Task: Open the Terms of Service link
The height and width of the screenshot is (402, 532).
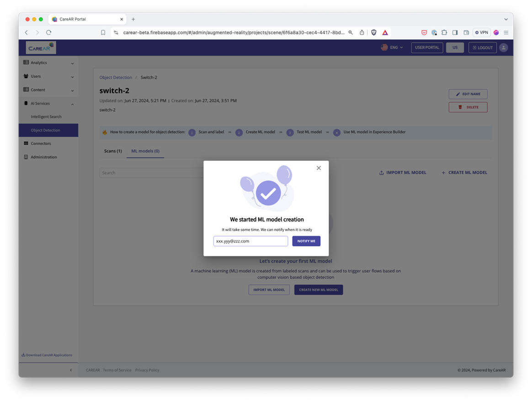Action: 117,370
